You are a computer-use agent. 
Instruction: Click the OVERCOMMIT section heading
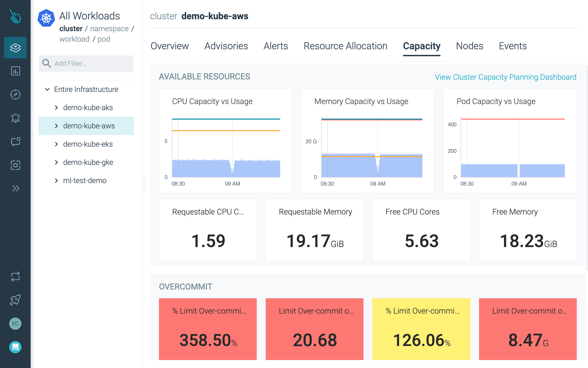[x=186, y=287]
